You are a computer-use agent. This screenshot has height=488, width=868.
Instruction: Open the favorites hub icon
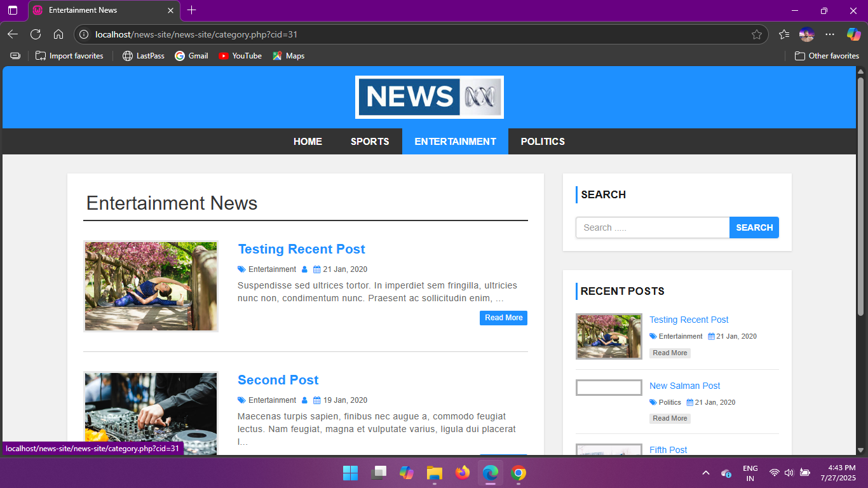(x=784, y=34)
